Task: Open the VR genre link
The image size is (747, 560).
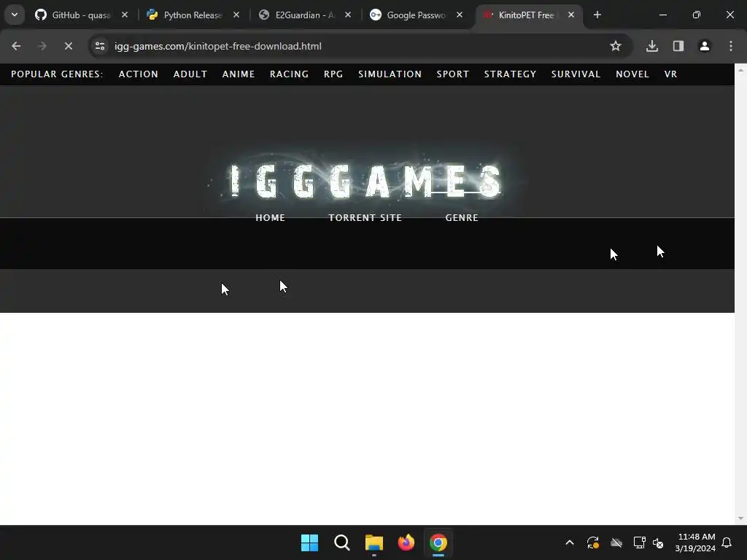Action: 671,74
